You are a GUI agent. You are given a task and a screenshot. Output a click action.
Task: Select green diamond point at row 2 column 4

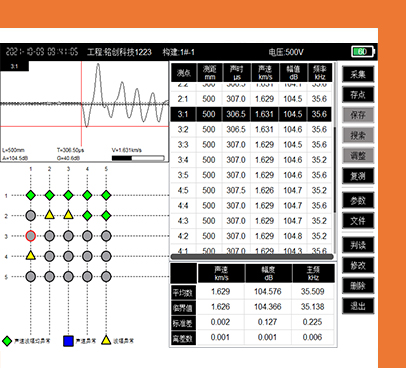pos(87,216)
